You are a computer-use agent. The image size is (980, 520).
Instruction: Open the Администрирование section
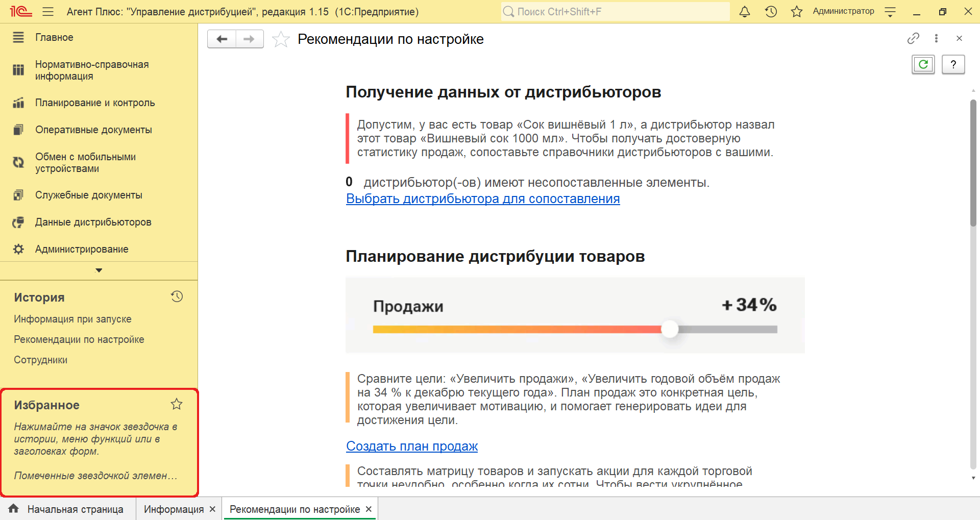pos(82,249)
